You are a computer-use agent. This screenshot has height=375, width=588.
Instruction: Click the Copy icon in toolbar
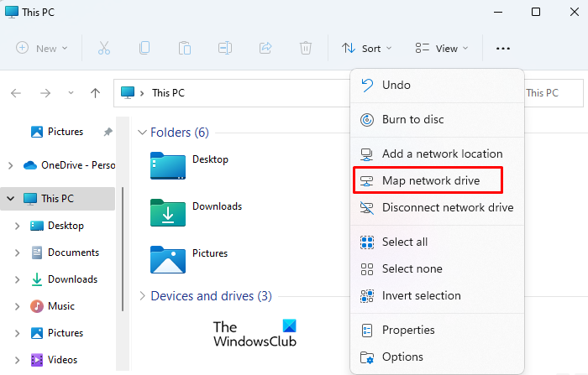coord(144,48)
